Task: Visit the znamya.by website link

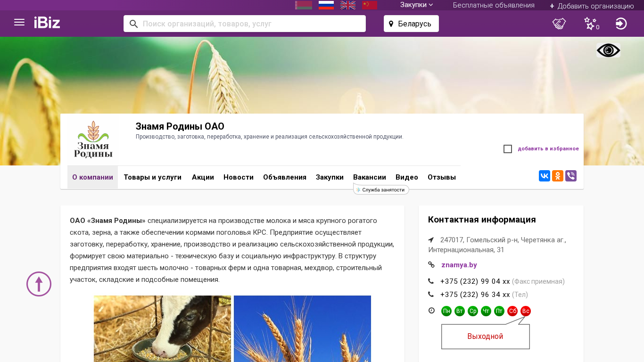Action: click(x=459, y=265)
